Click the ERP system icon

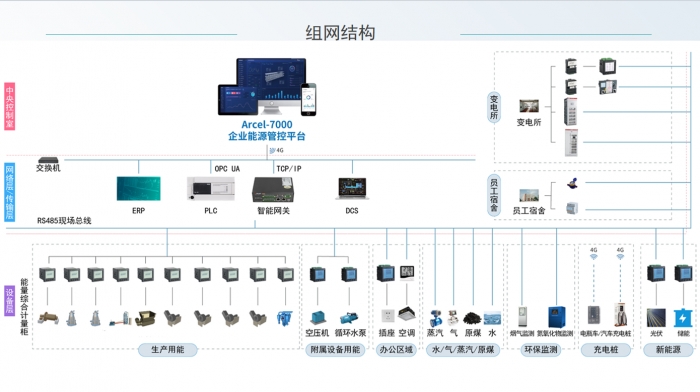click(138, 188)
